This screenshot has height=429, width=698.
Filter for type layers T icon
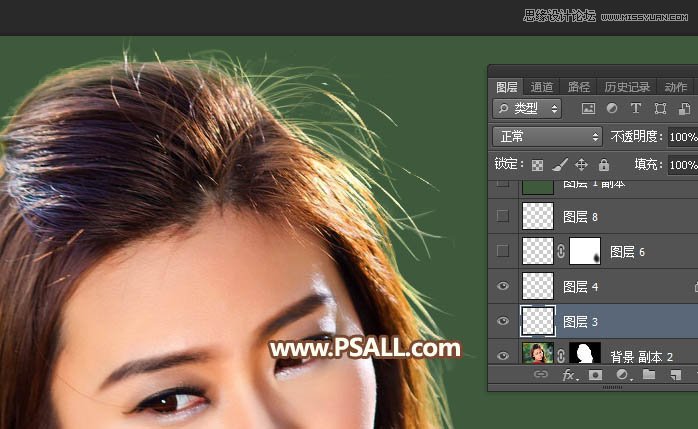(x=636, y=108)
